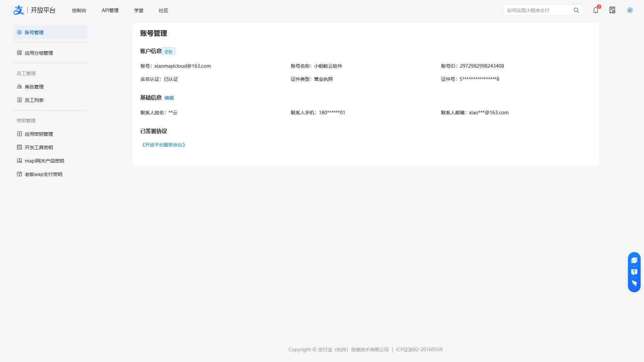Open API管理 in top navigation
The width and height of the screenshot is (644, 362).
pyautogui.click(x=110, y=10)
